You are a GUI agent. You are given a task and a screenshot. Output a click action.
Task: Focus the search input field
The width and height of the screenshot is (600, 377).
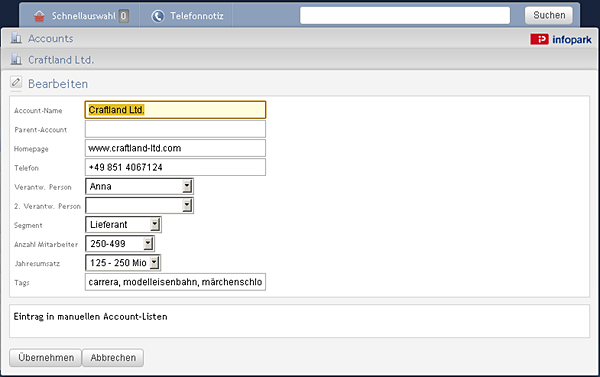(x=405, y=15)
